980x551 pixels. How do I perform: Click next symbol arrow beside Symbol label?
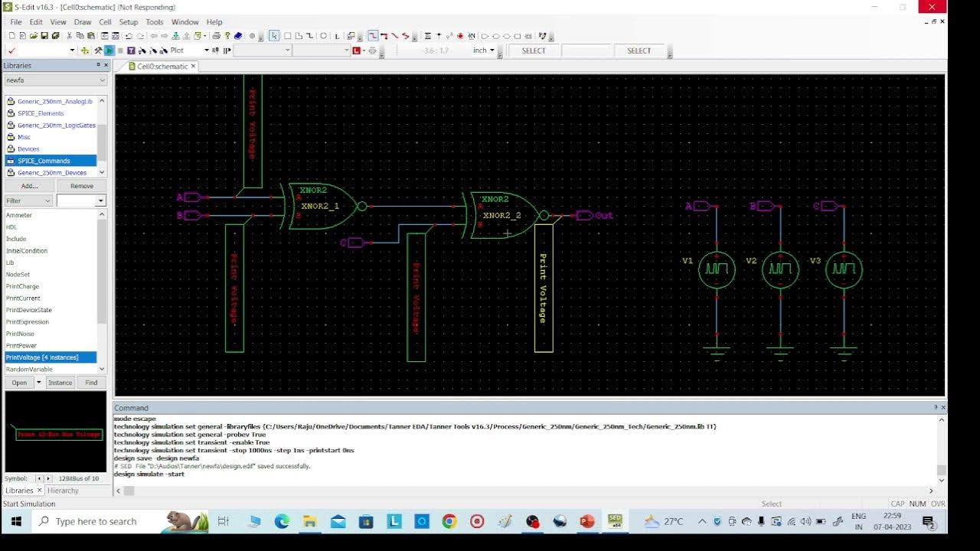48,478
